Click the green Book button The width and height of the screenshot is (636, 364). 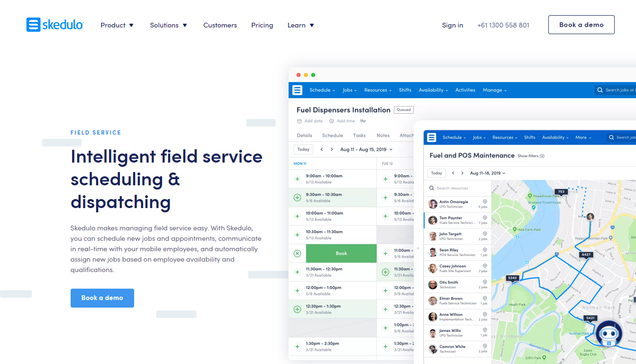tap(341, 254)
